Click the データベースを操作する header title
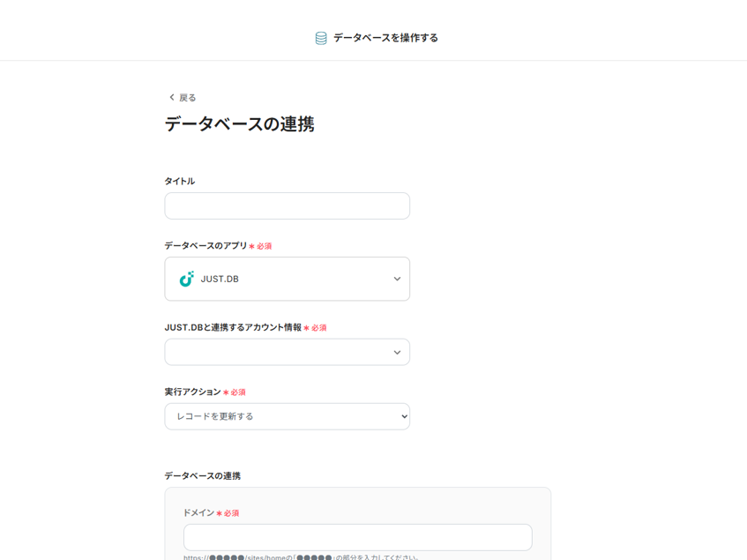 385,38
